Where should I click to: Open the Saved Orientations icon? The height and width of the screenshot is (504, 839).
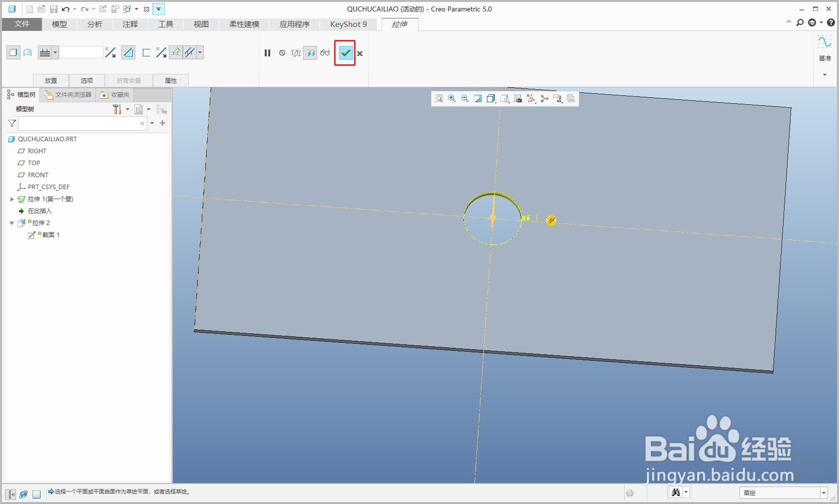[504, 99]
